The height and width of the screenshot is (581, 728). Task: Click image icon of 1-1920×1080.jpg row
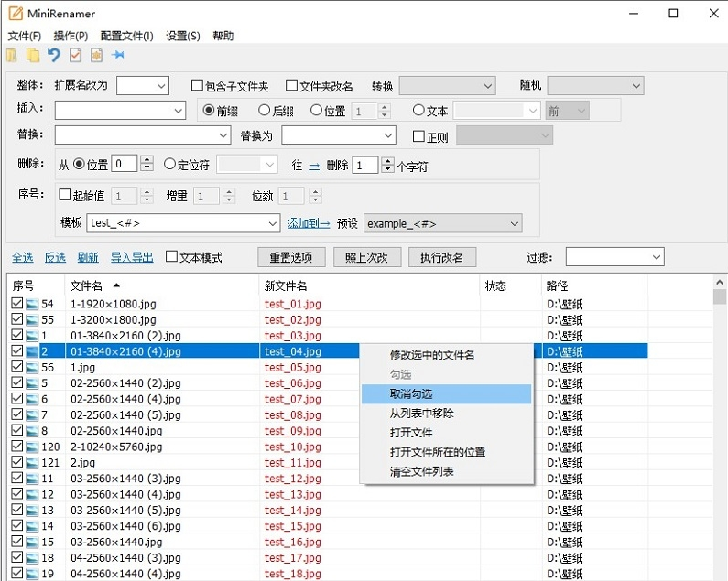pyautogui.click(x=32, y=305)
